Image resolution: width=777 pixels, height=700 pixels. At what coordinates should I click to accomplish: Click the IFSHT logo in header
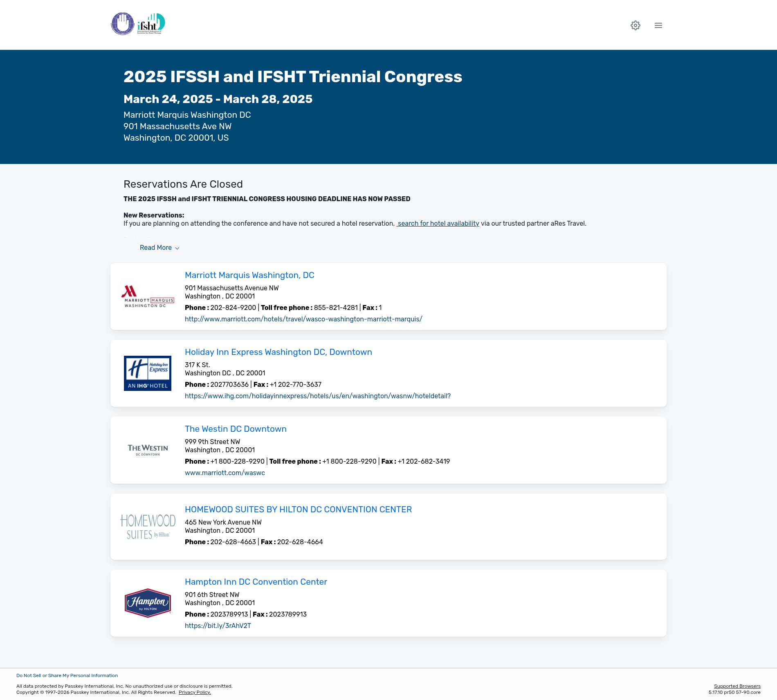tap(138, 24)
